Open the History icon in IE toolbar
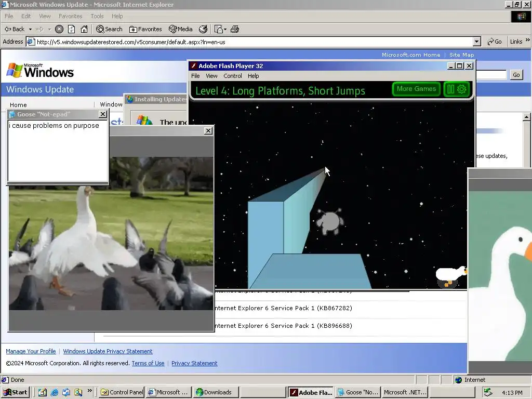This screenshot has width=532, height=399. click(203, 29)
